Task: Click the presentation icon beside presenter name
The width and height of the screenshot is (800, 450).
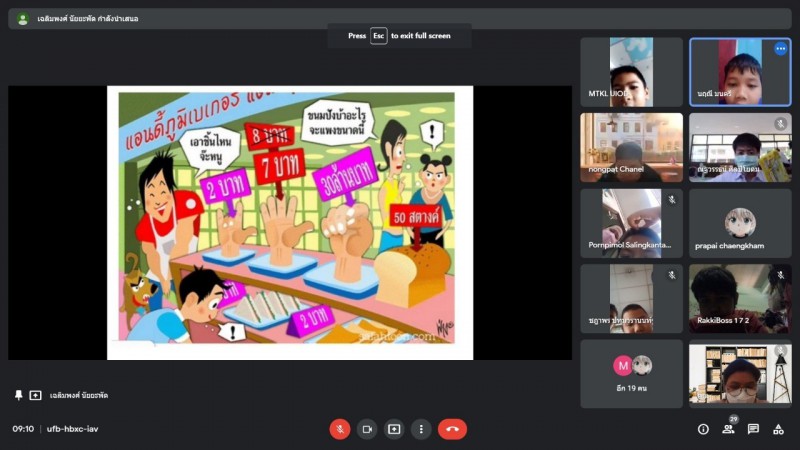Action: pyautogui.click(x=35, y=395)
